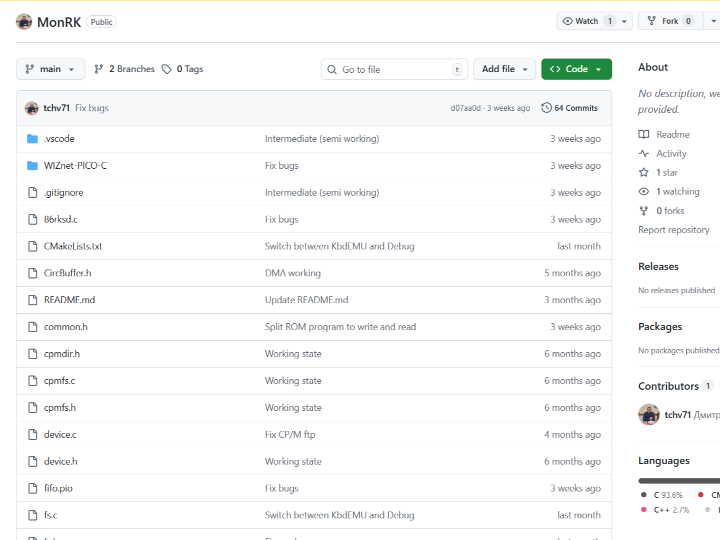Open the 2 Branches link
The width and height of the screenshot is (720, 540).
point(125,69)
